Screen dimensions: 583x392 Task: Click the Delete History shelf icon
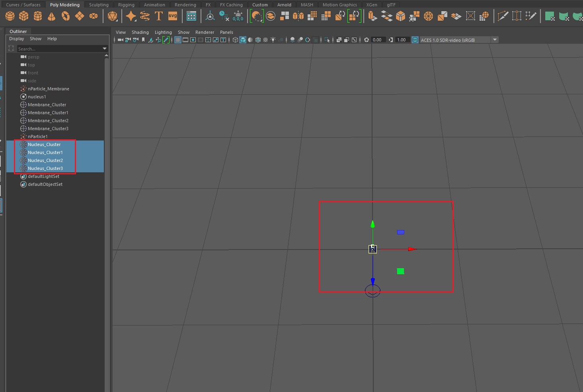pyautogui.click(x=224, y=16)
